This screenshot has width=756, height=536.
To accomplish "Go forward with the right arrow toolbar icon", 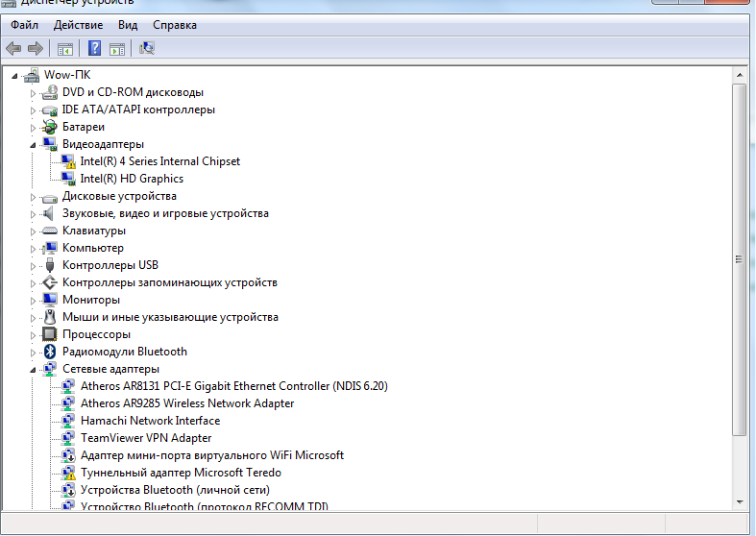I will point(36,48).
